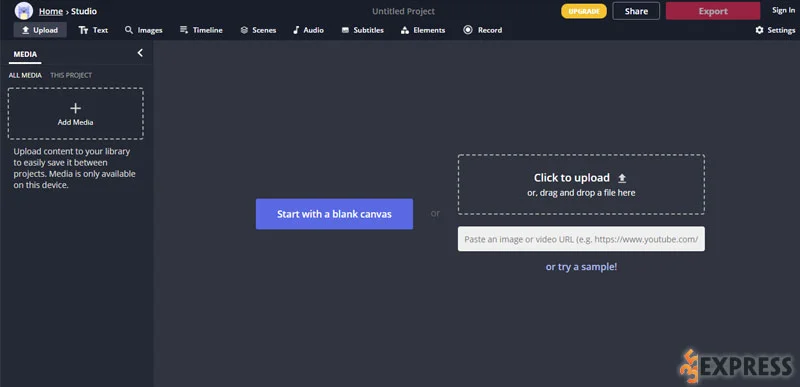Click Sign In link
800x387 pixels.
[783, 10]
